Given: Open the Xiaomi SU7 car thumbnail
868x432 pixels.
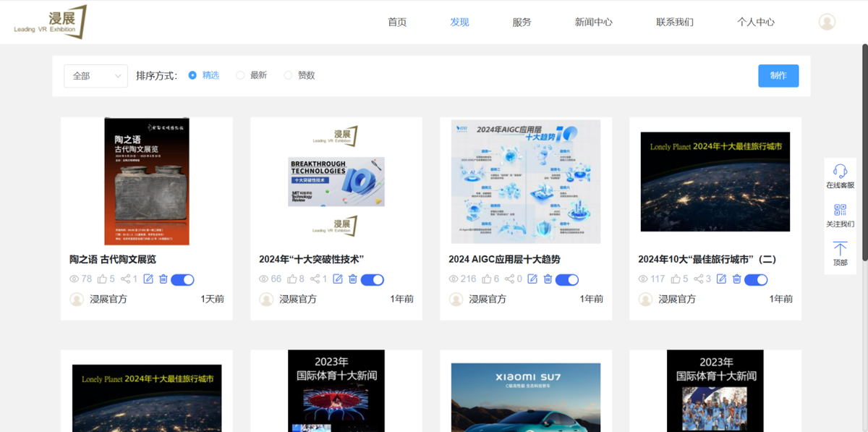Looking at the screenshot, I should tap(526, 397).
